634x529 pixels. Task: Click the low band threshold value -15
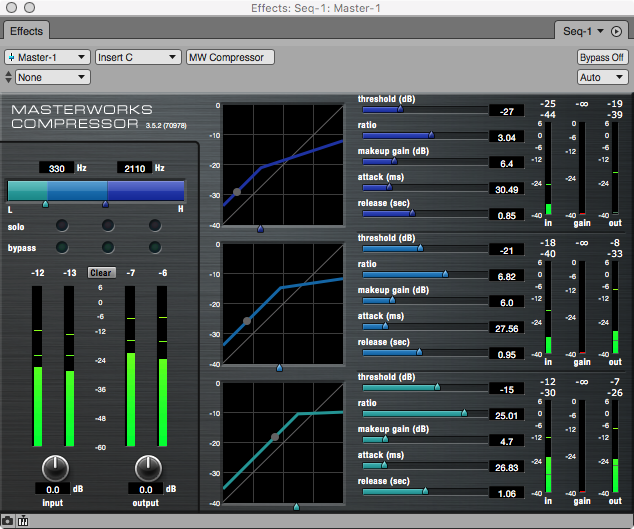click(506, 389)
